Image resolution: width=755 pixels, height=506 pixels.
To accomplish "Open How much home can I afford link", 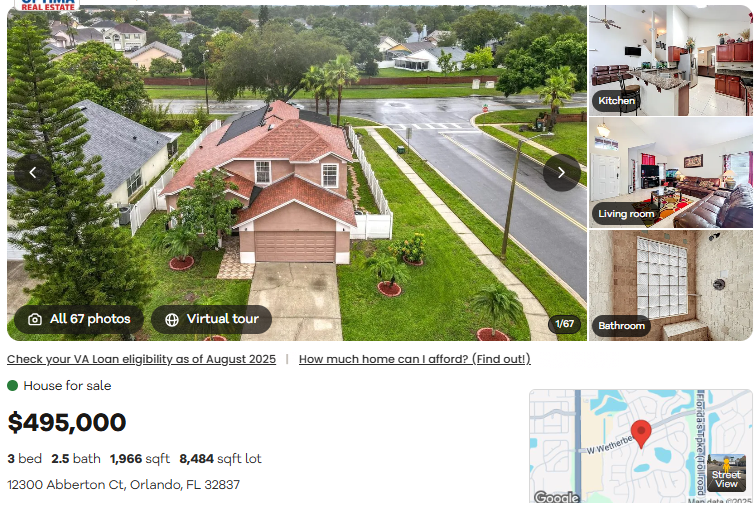I will (415, 359).
